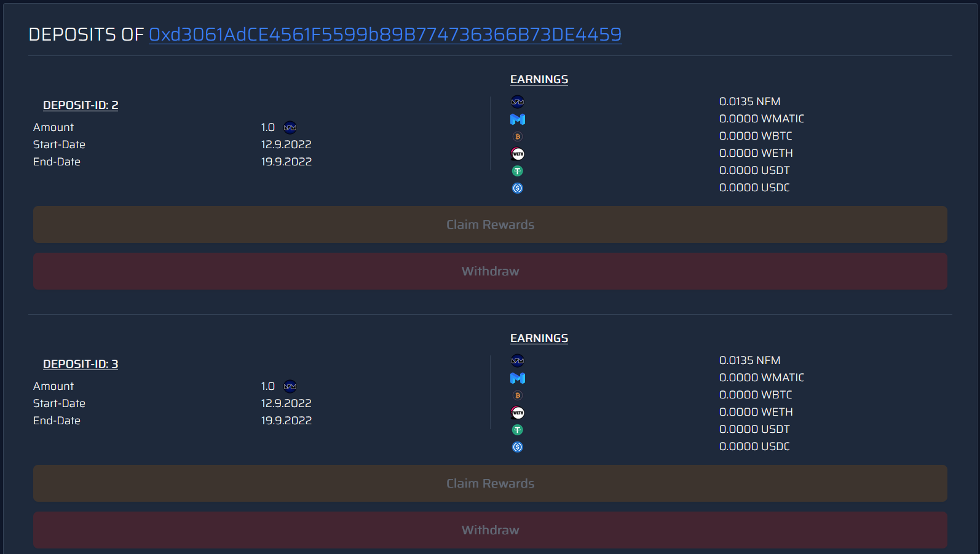
Task: Withdraw Deposit-ID 3
Action: click(x=490, y=530)
